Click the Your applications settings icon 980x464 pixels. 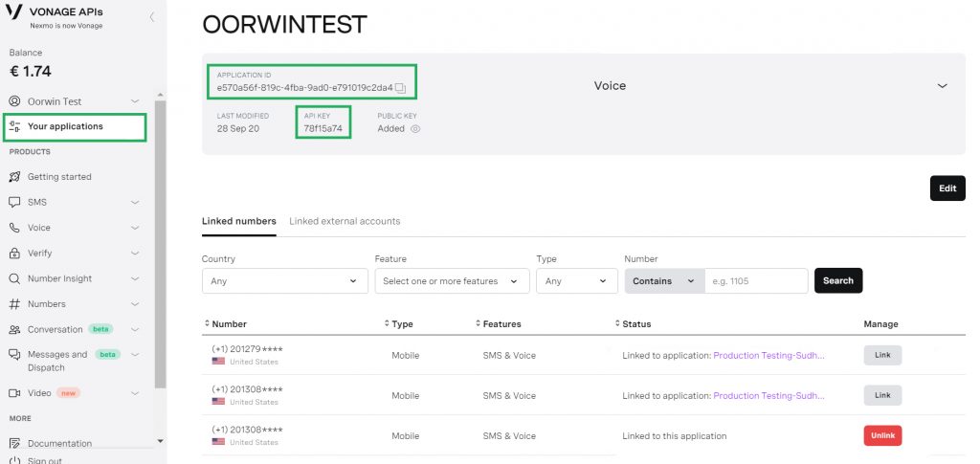[x=15, y=126]
